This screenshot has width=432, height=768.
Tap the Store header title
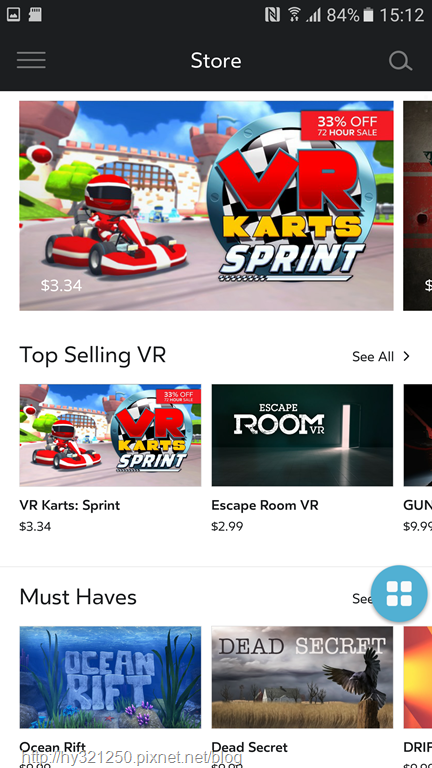(216, 61)
